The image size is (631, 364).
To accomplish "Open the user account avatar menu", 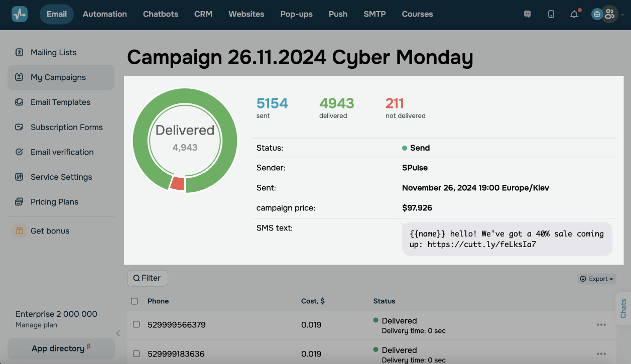I will (609, 14).
